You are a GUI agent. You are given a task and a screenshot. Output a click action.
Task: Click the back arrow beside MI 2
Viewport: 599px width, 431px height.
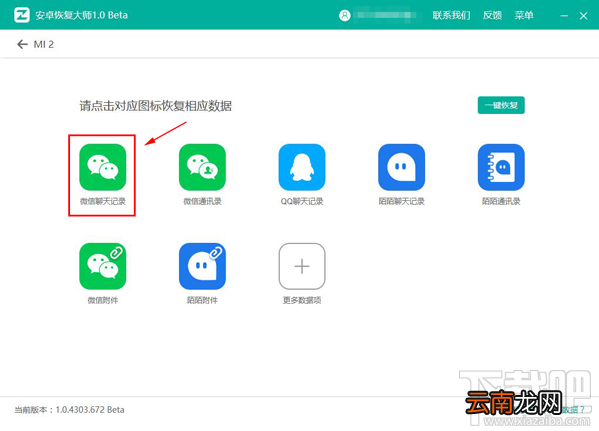(22, 44)
